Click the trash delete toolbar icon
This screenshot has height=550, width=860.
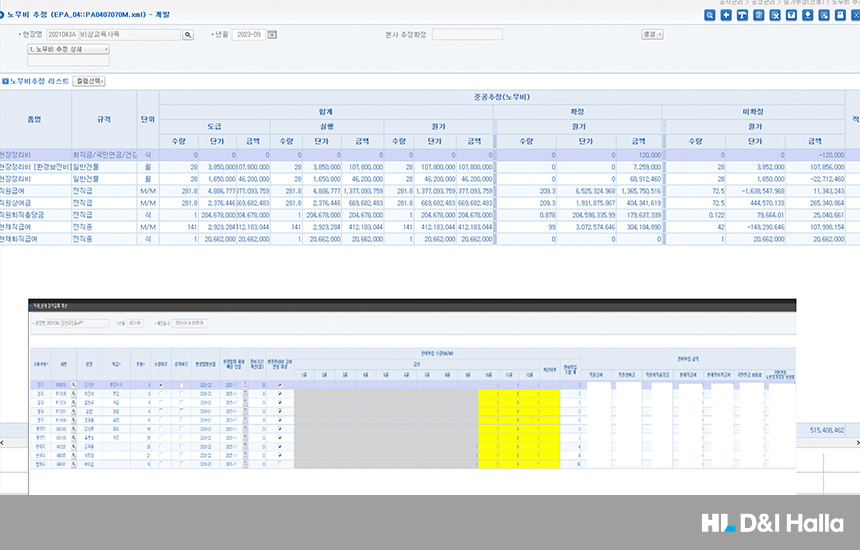point(758,15)
